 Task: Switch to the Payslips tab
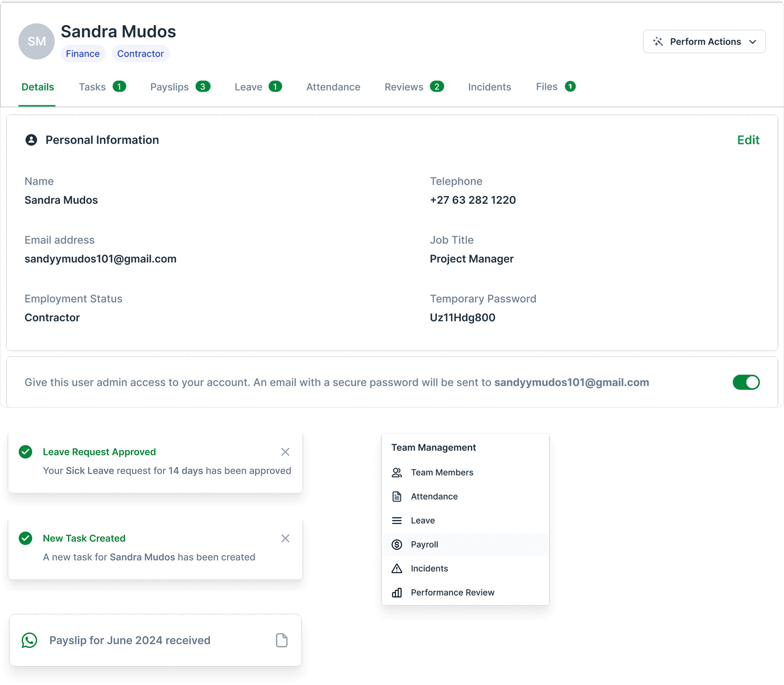(x=169, y=87)
